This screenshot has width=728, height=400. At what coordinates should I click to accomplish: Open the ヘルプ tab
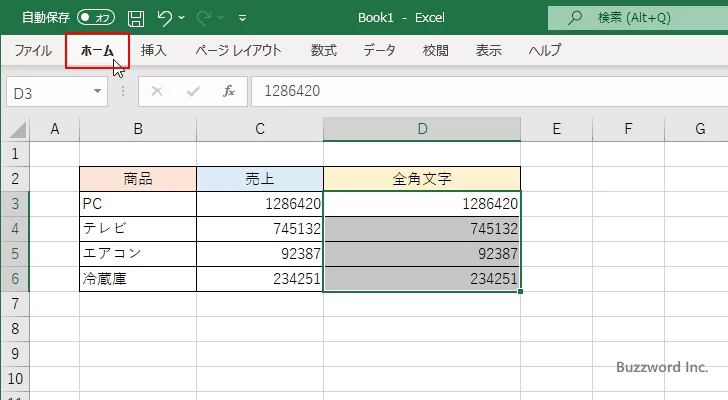click(545, 50)
